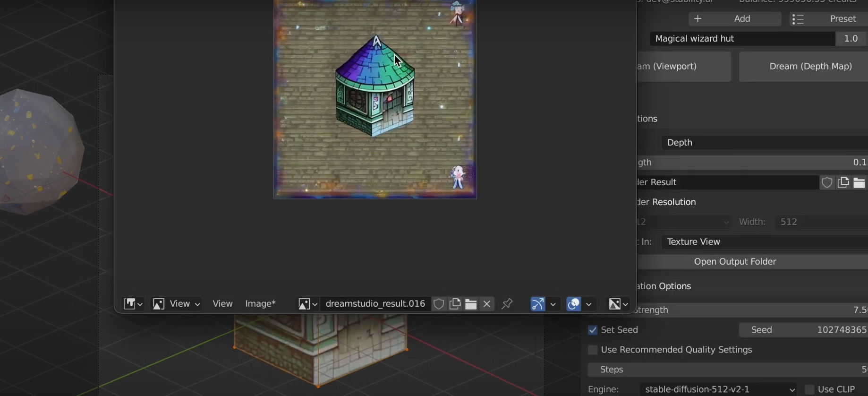Click new image copy icon beside dreamstudio_result.016
The width and height of the screenshot is (868, 396).
(x=455, y=304)
